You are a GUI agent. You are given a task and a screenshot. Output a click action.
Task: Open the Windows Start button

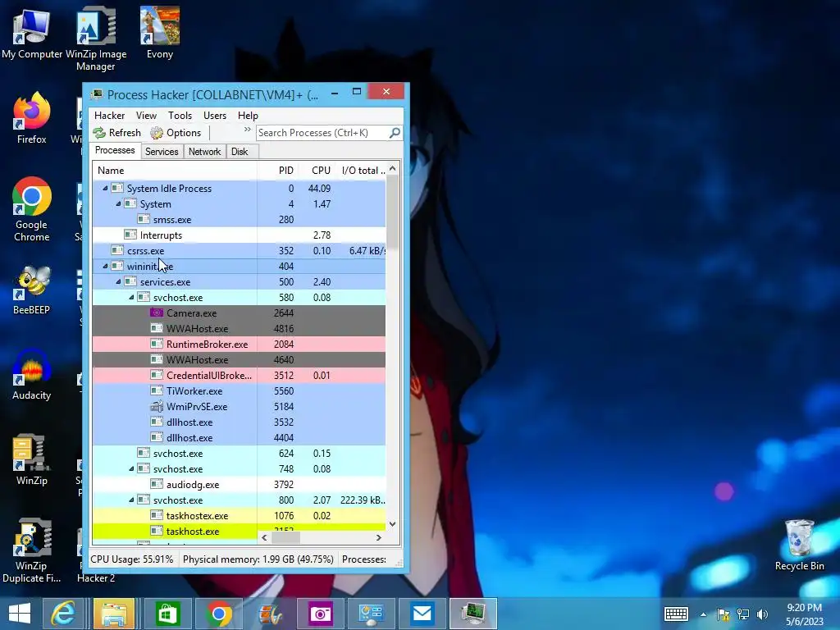click(20, 614)
